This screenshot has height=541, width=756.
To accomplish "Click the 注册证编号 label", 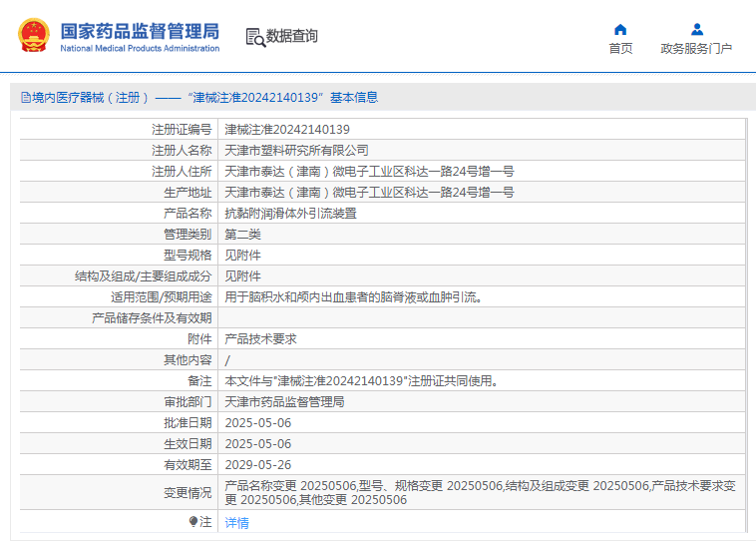I will (182, 130).
